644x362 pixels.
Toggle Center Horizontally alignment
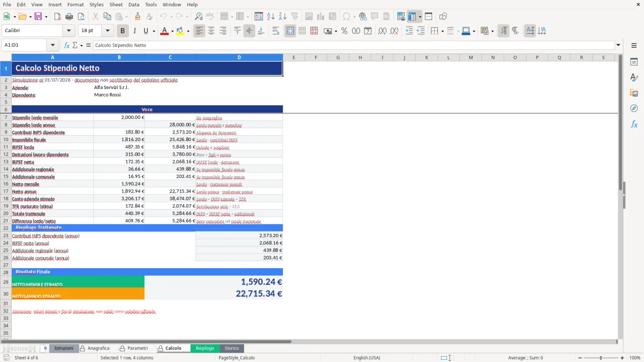211,31
